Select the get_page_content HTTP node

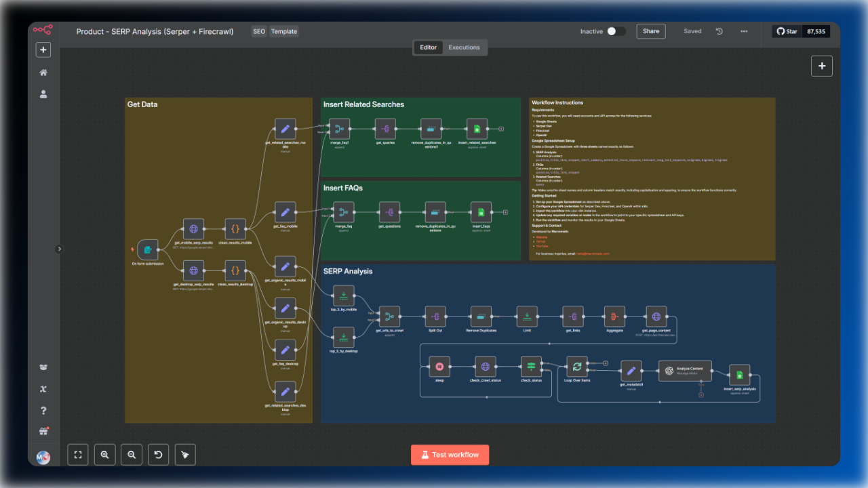[x=656, y=317]
